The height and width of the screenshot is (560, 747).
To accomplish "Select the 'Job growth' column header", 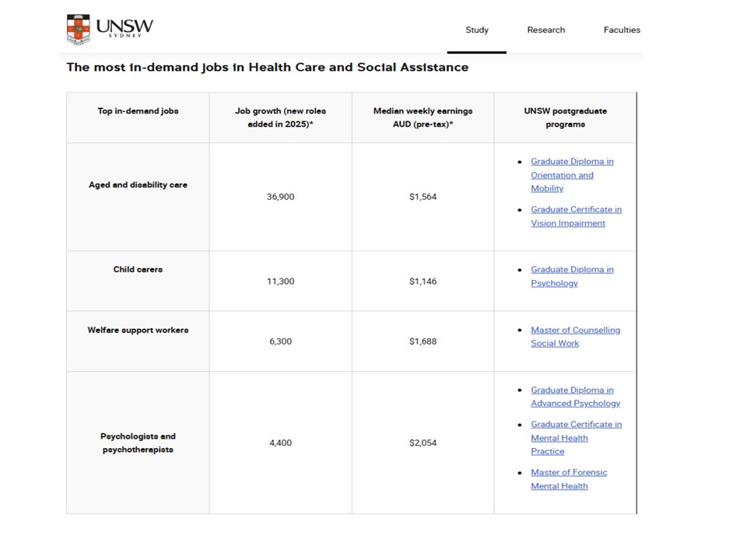I will click(x=279, y=117).
